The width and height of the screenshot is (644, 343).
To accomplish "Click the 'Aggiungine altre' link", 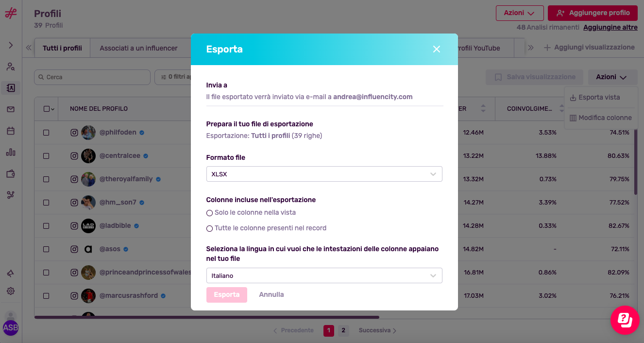I will point(610,27).
